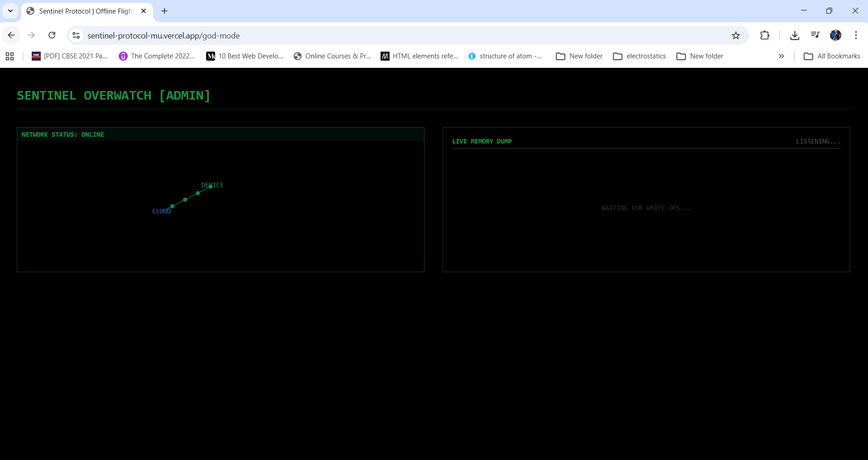Open The Complete 2022 bookmark
This screenshot has height=460, width=868.
[x=157, y=56]
